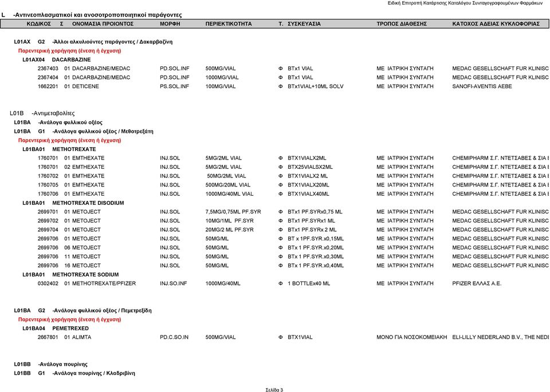Click the ΤΡΟΠΟΣ ΔΙΑΘΕΣΗΣ column header
The image size is (550, 392).
(x=402, y=24)
